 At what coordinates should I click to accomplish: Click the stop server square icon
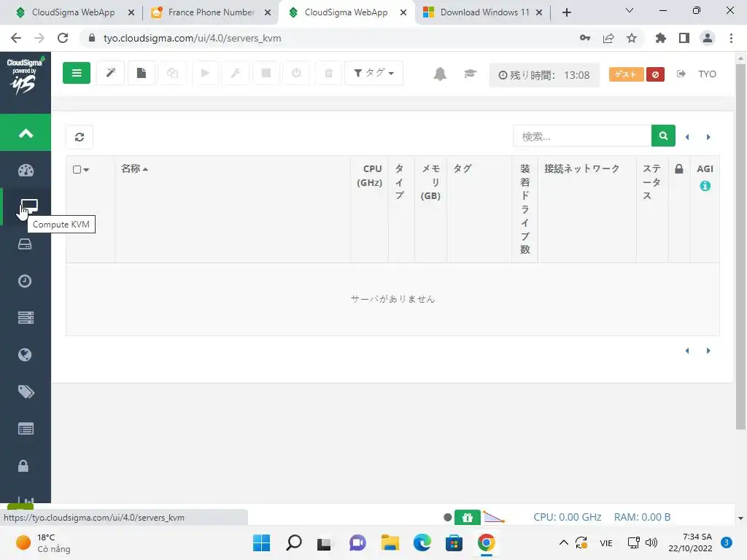pyautogui.click(x=266, y=74)
